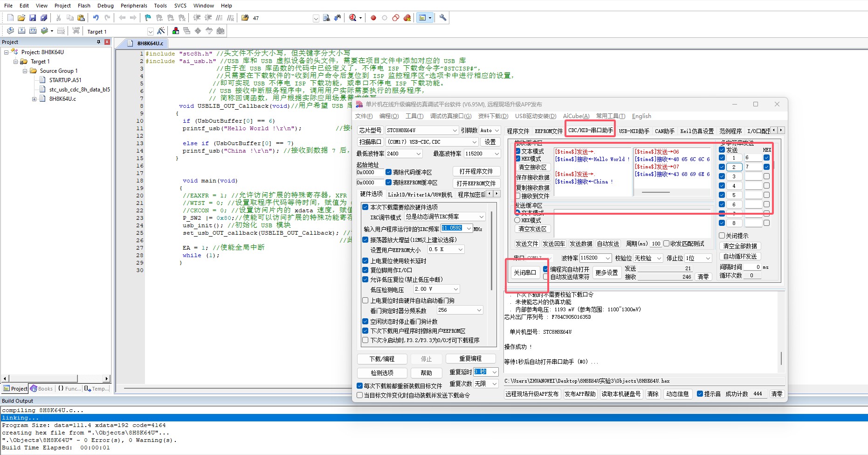Click the 关闭串口 button
Viewport: 868px width, 455px height.
click(524, 273)
